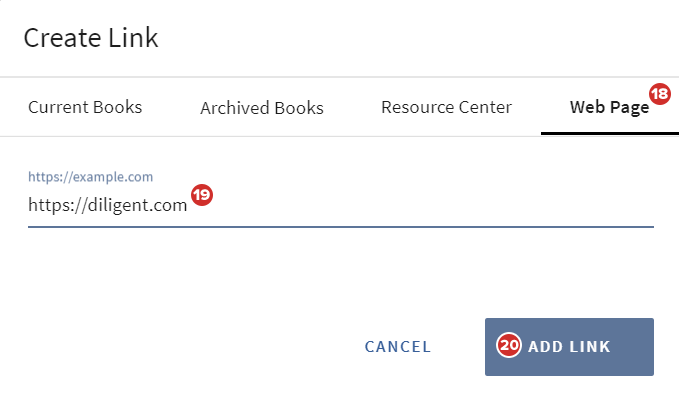Go to the Web Page tab
This screenshot has width=679, height=400.
coord(609,107)
